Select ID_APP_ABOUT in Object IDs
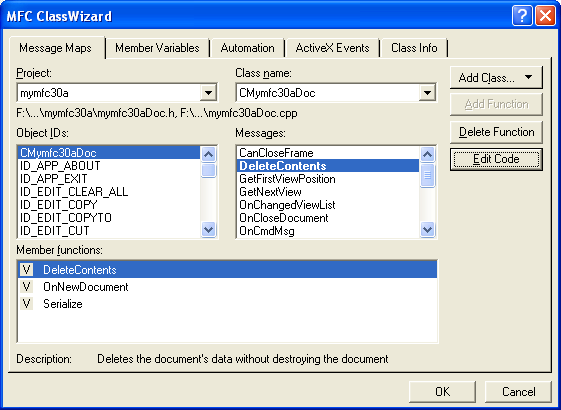 (x=109, y=166)
